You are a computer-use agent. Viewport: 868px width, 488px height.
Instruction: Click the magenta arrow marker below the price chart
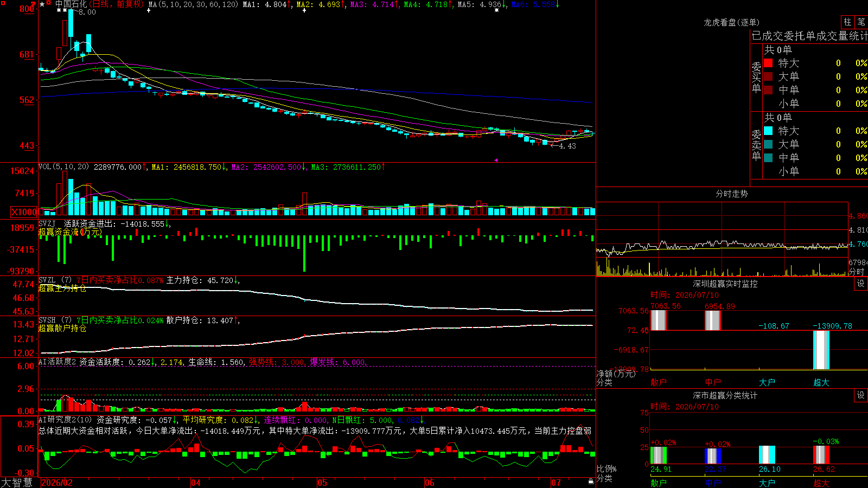(x=496, y=160)
